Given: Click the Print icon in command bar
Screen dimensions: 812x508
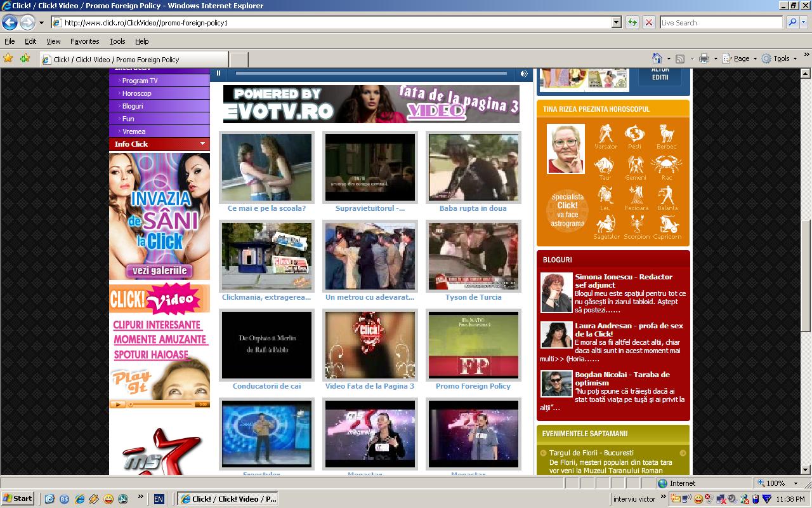Looking at the screenshot, I should 704,58.
